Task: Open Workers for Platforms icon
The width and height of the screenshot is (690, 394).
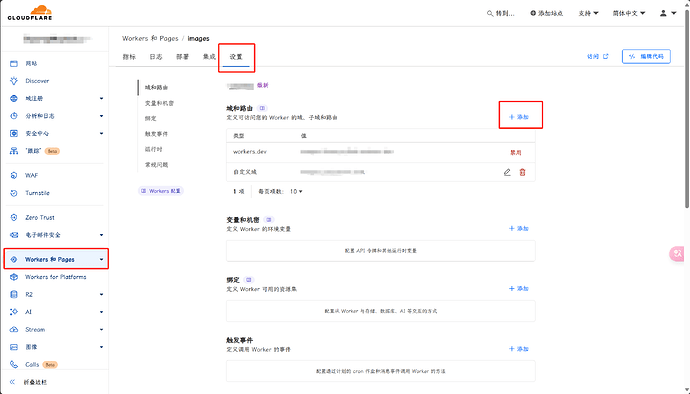Action: click(14, 277)
